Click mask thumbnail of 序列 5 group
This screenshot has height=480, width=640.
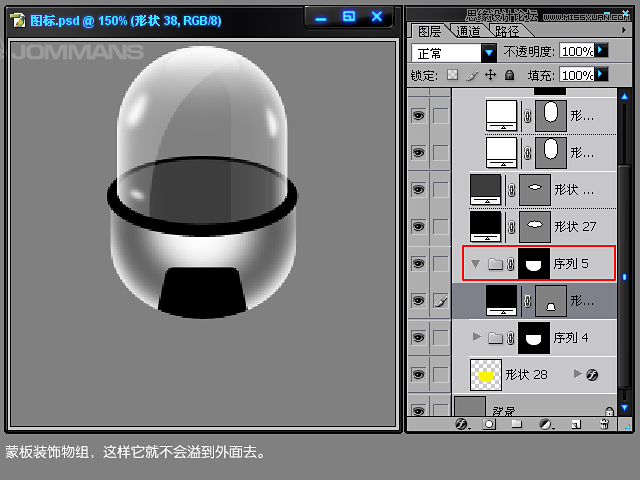point(534,264)
